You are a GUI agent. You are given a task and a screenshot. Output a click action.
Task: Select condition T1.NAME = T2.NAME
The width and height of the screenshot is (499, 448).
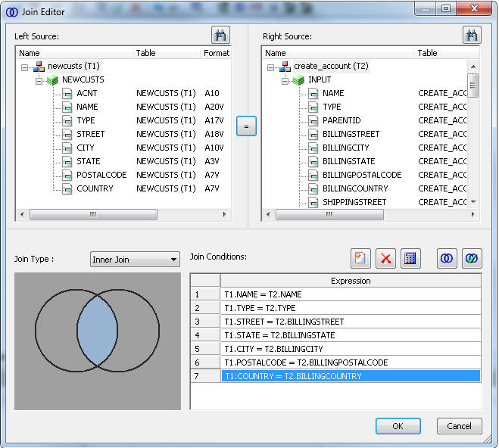click(351, 294)
